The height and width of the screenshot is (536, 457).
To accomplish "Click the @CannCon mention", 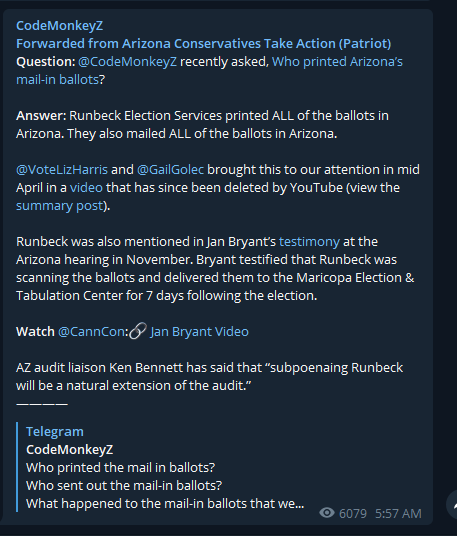I will click(x=92, y=332).
